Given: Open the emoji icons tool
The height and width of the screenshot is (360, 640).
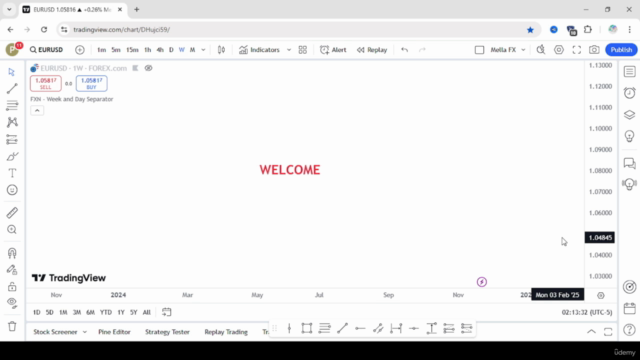Looking at the screenshot, I should (x=12, y=190).
